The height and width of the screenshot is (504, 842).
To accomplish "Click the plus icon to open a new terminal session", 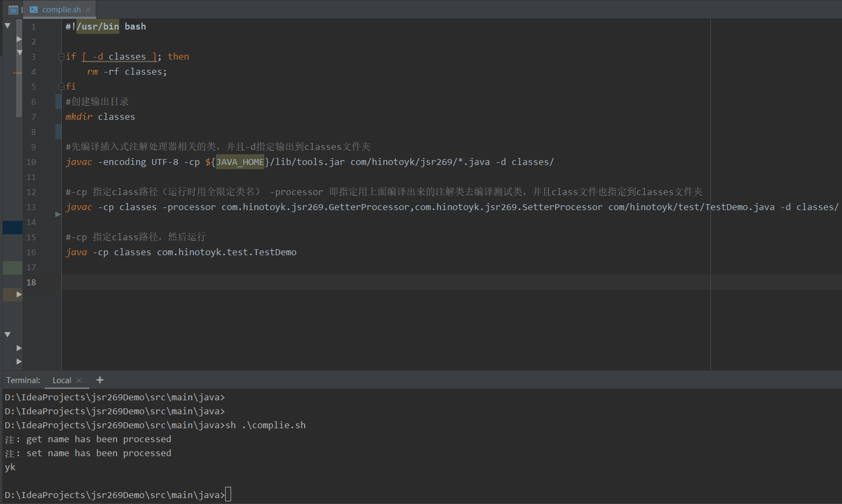I will click(100, 380).
